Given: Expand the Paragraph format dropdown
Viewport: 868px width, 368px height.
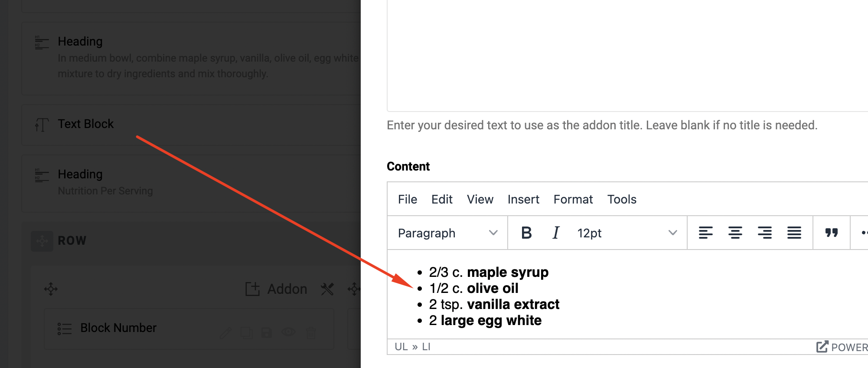Looking at the screenshot, I should (x=447, y=233).
